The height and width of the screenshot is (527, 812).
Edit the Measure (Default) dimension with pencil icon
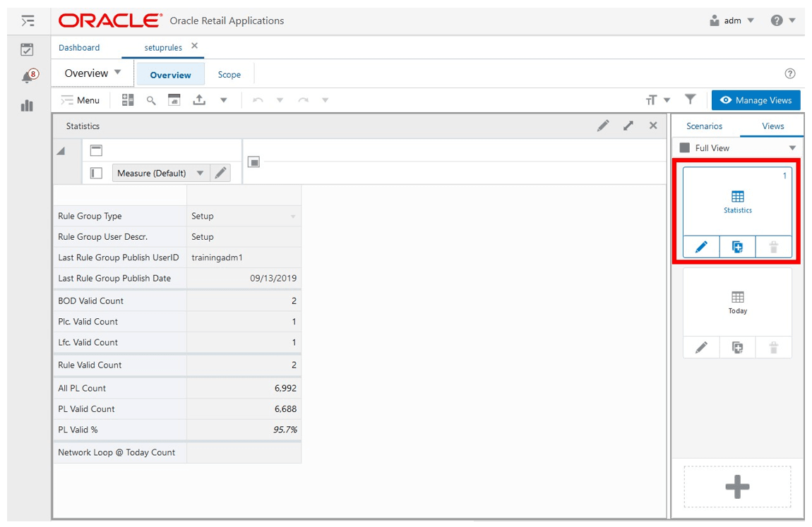point(220,173)
